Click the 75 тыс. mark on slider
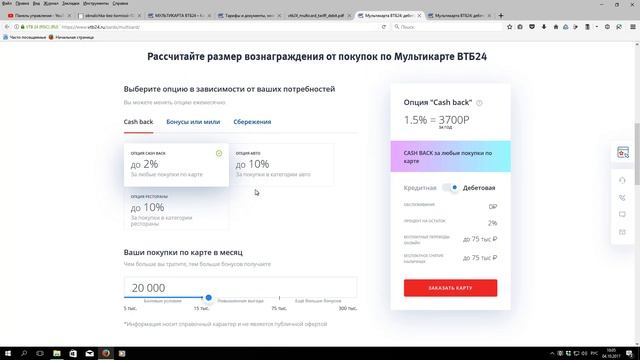The height and width of the screenshot is (360, 640). click(x=279, y=309)
